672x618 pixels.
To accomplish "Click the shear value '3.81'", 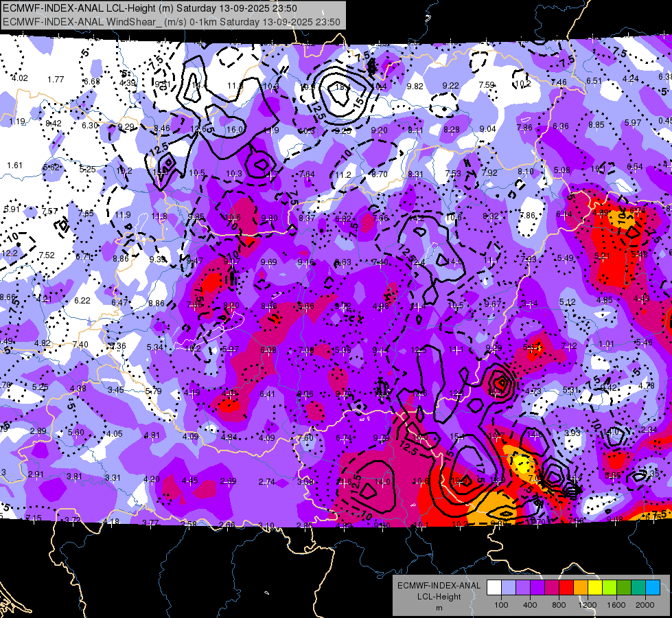I will [74, 476].
